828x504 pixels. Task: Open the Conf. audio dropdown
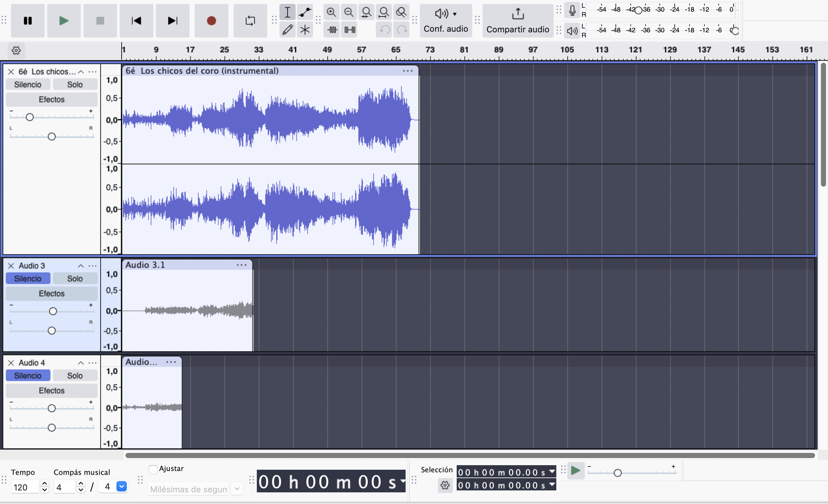click(x=446, y=21)
